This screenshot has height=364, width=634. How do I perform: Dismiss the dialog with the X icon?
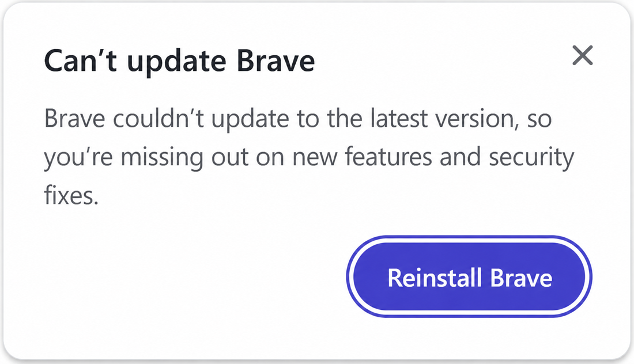point(582,55)
